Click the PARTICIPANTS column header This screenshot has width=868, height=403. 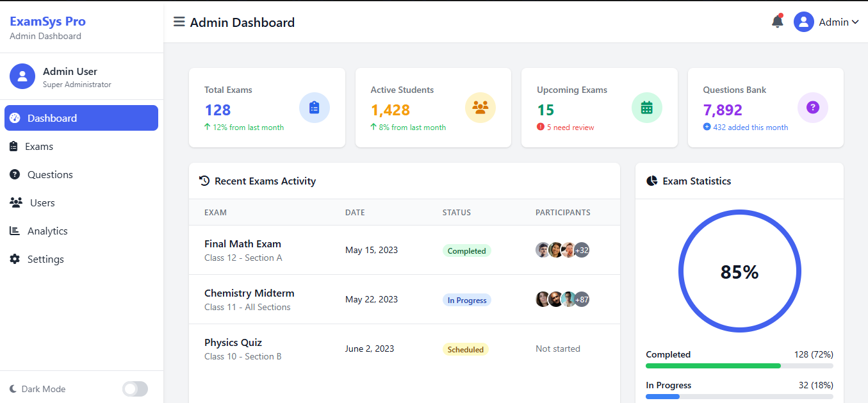click(x=563, y=212)
